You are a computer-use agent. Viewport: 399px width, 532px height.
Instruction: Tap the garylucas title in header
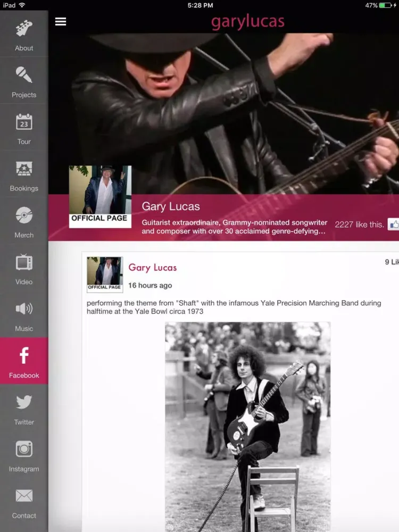click(x=248, y=22)
